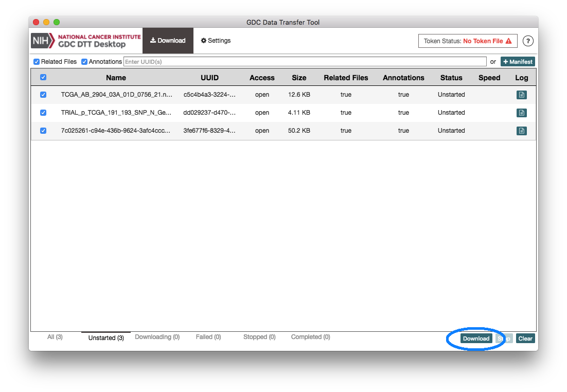Deselect the TCGA_AB_2904 file row checkbox
The height and width of the screenshot is (392, 567).
click(43, 95)
